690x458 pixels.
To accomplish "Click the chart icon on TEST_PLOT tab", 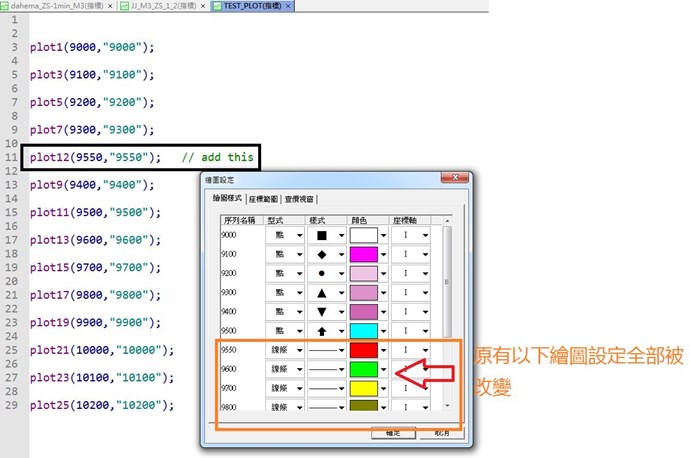I will (218, 6).
